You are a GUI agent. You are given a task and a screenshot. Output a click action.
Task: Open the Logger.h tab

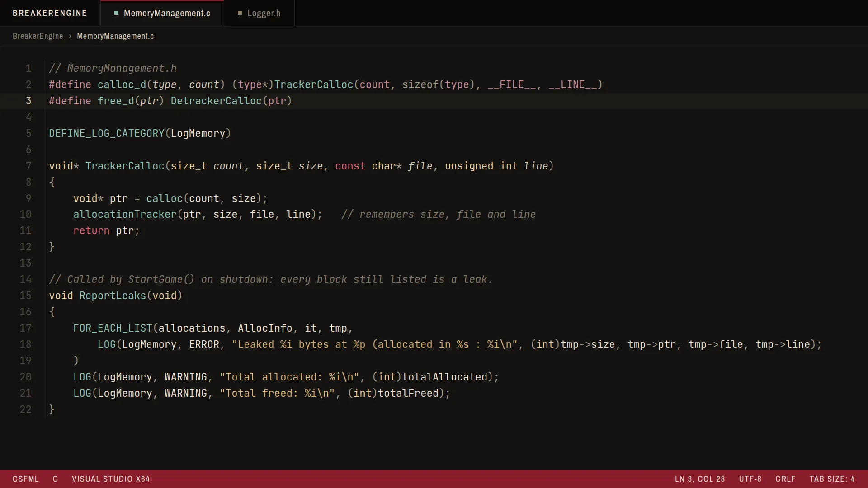point(259,13)
